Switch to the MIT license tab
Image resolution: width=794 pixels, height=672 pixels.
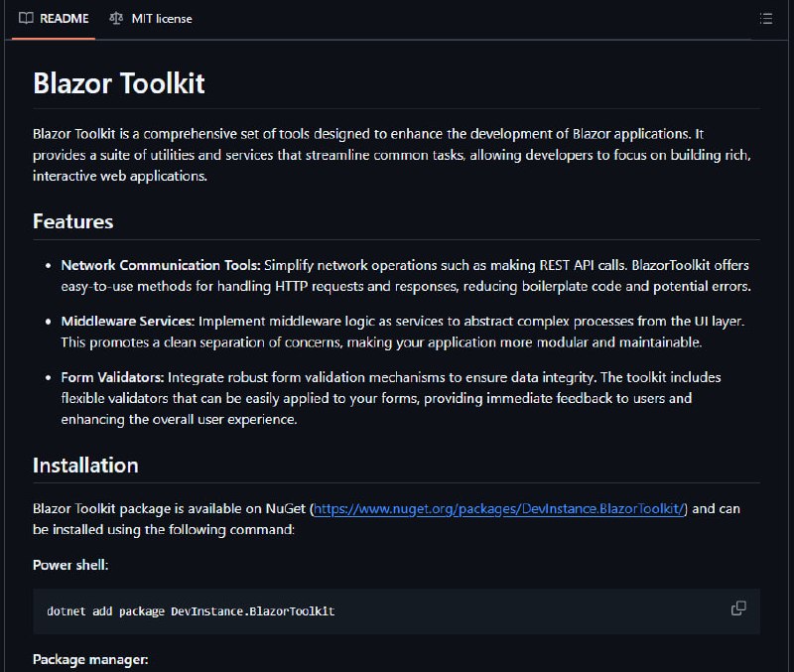151,19
